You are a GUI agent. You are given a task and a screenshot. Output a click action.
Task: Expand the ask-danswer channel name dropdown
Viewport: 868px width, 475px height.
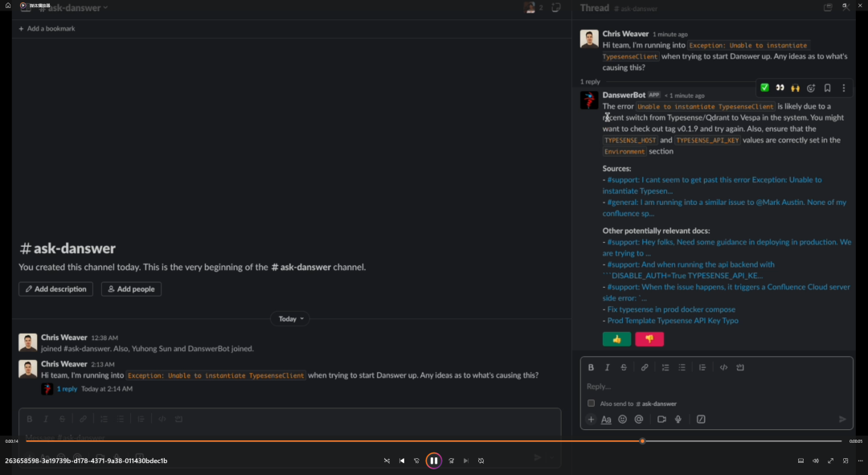73,8
